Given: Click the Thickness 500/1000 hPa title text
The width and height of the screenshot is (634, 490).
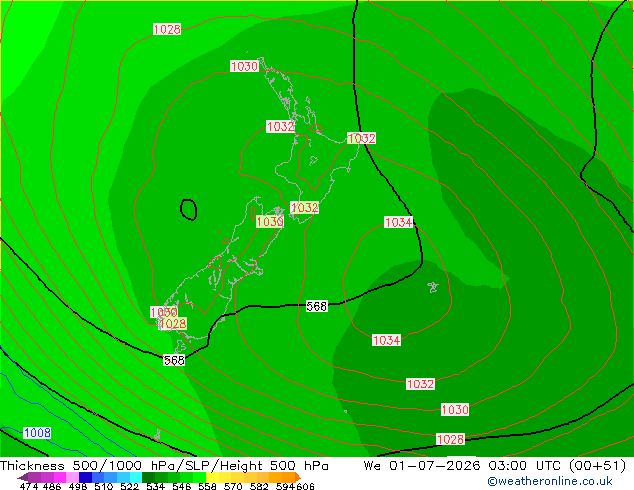Looking at the screenshot, I should click(90, 466).
